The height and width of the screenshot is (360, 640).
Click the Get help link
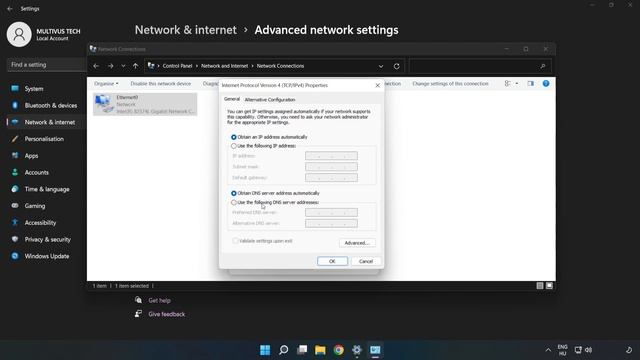coord(159,300)
